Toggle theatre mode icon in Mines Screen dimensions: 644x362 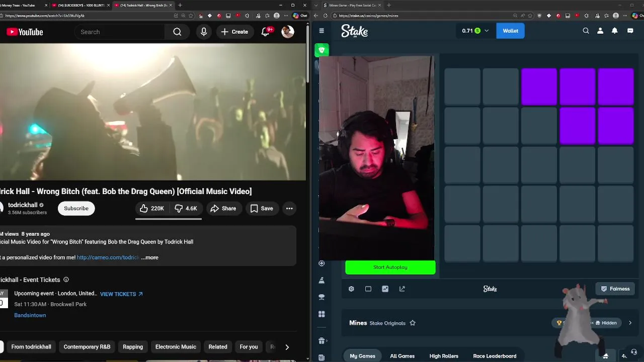click(x=368, y=289)
